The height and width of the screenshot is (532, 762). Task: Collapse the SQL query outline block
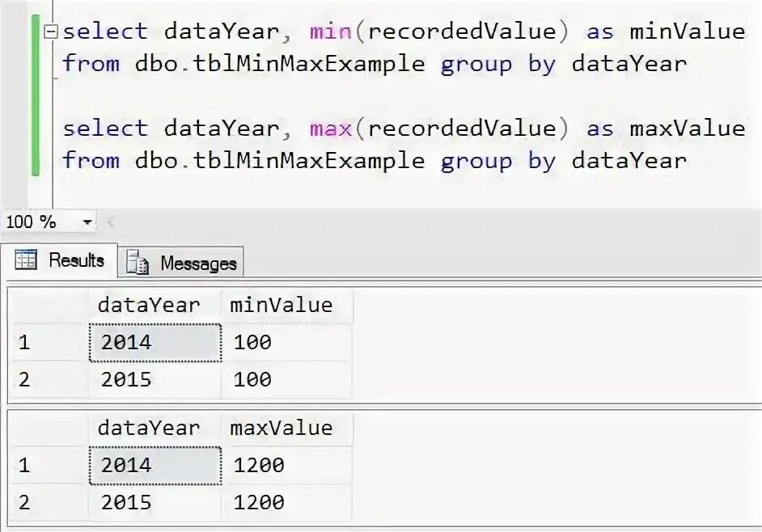click(x=53, y=32)
